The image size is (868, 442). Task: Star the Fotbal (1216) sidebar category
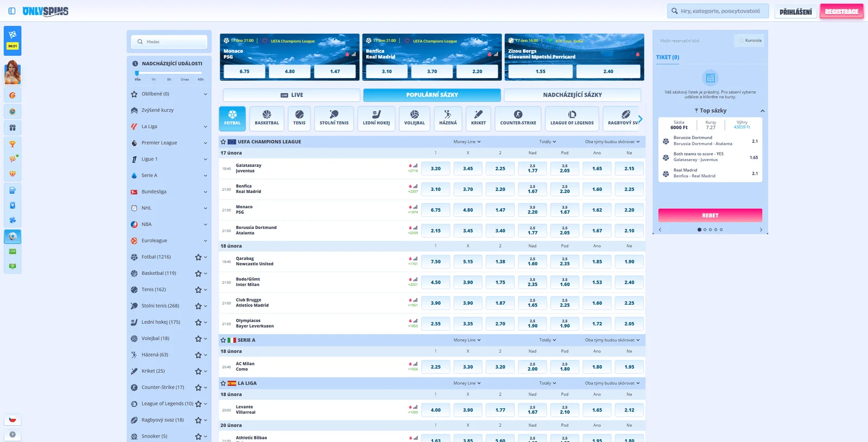pyautogui.click(x=198, y=257)
